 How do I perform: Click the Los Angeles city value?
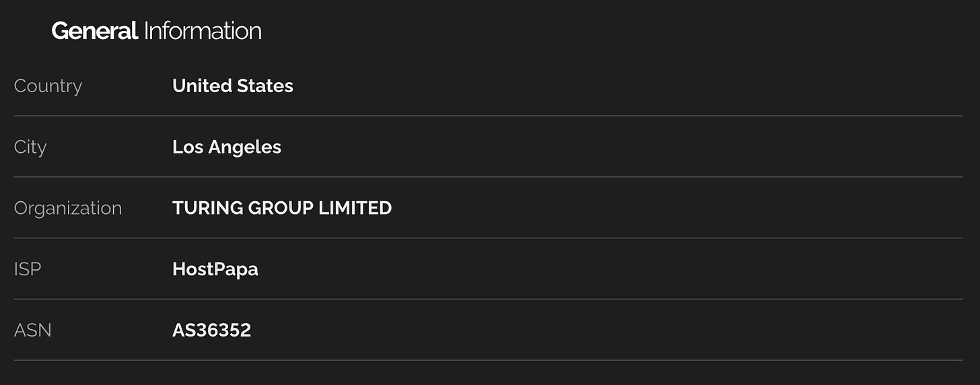(x=227, y=147)
